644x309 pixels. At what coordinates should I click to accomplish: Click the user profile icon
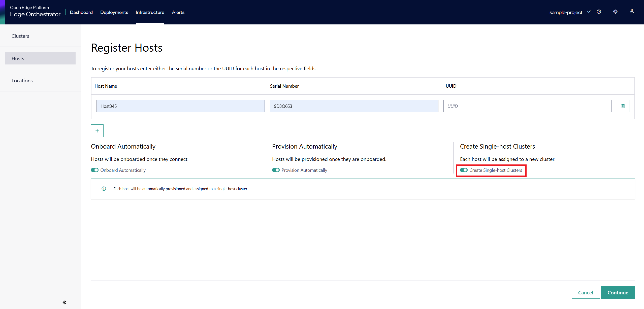click(632, 12)
